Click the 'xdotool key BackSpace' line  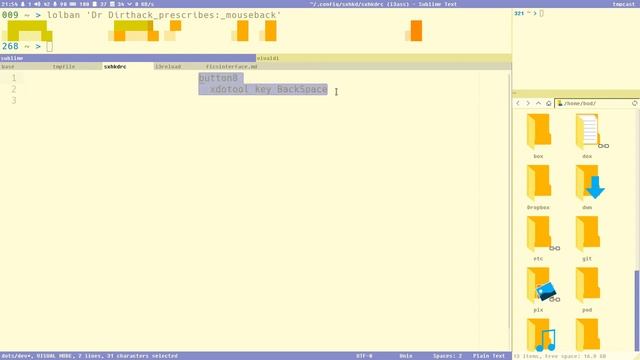tap(269, 89)
